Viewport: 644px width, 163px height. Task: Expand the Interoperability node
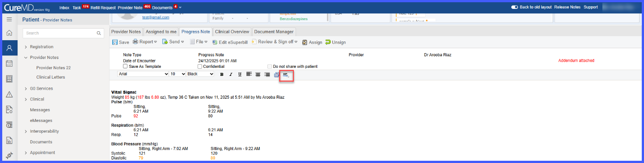point(26,131)
